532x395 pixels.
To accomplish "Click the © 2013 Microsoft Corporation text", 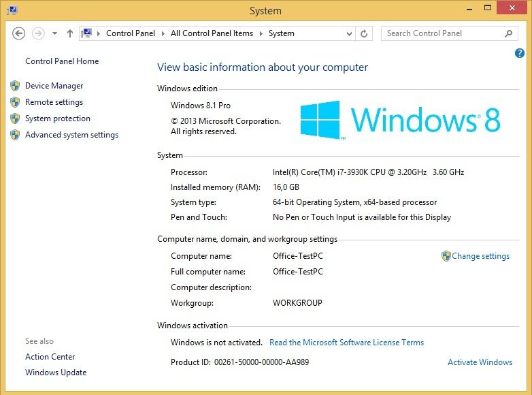I will tap(226, 121).
